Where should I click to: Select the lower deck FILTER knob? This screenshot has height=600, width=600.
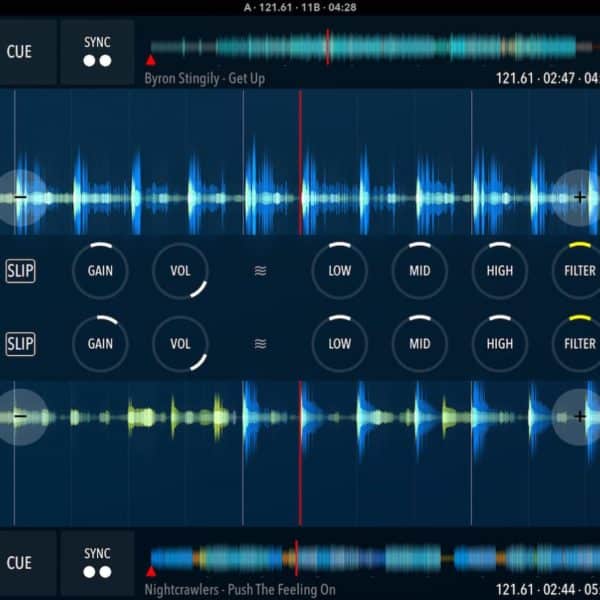click(x=577, y=344)
